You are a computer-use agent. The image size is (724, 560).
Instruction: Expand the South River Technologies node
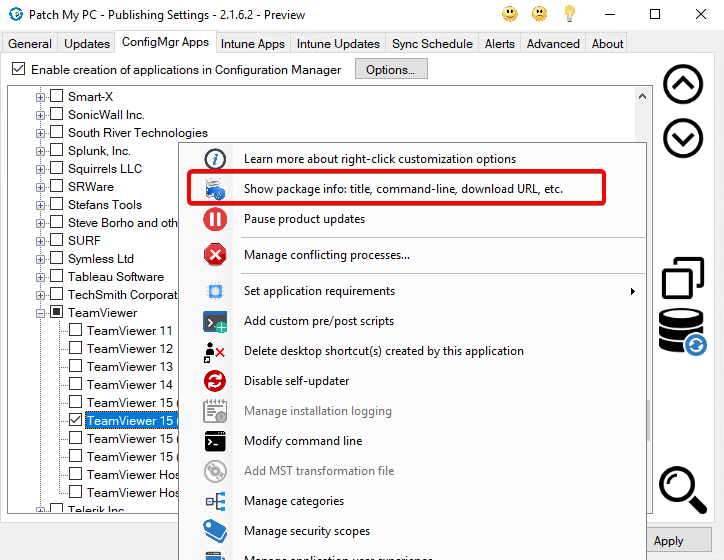(x=40, y=133)
